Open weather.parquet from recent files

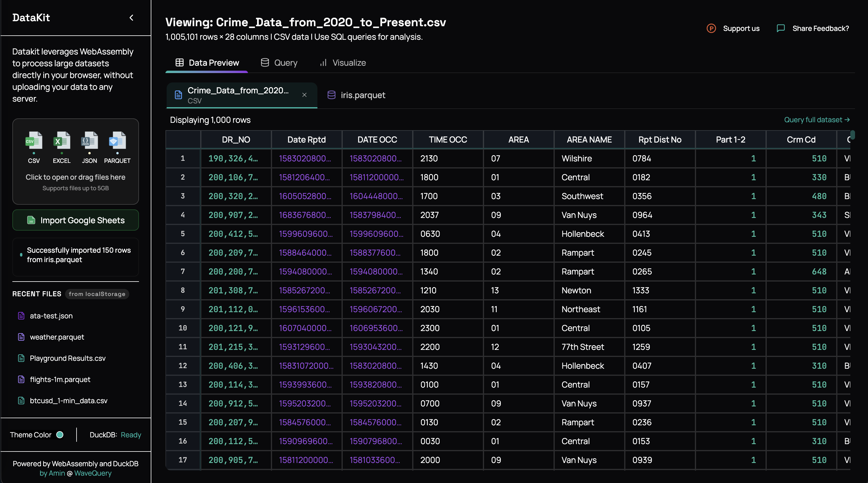point(57,337)
